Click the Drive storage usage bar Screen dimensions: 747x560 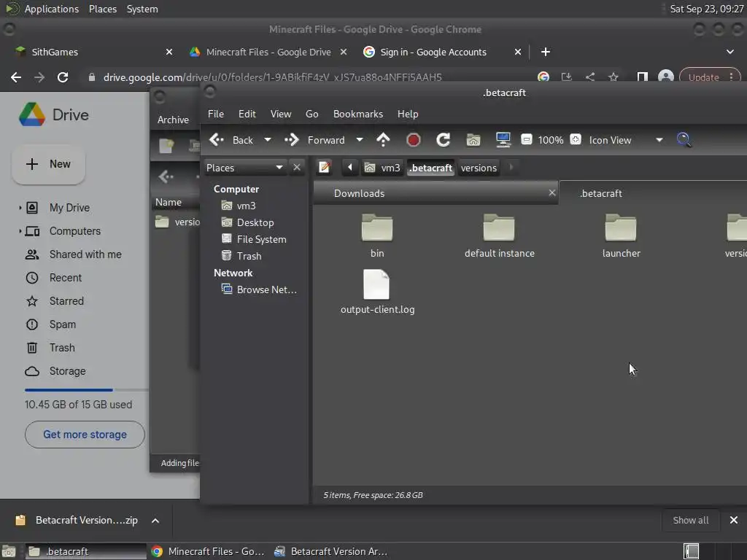(87, 389)
